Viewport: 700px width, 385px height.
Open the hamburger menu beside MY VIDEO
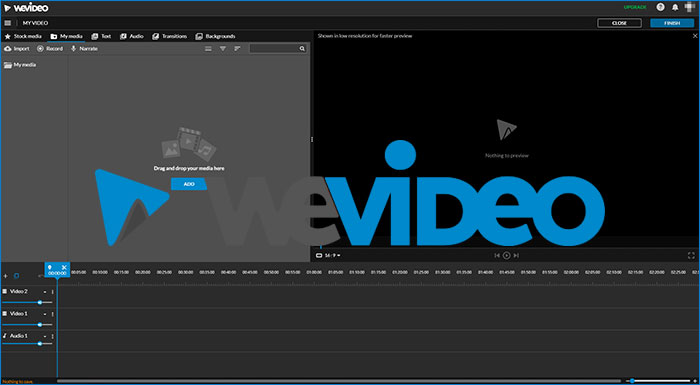click(8, 23)
